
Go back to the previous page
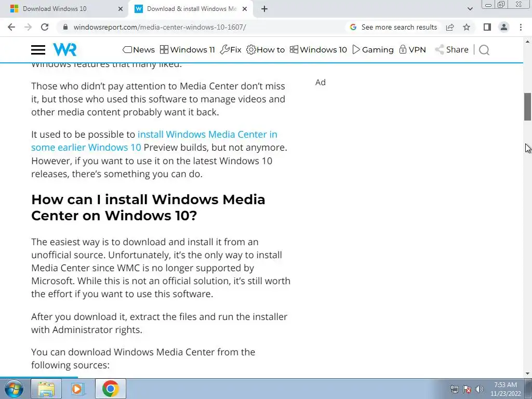click(x=11, y=27)
